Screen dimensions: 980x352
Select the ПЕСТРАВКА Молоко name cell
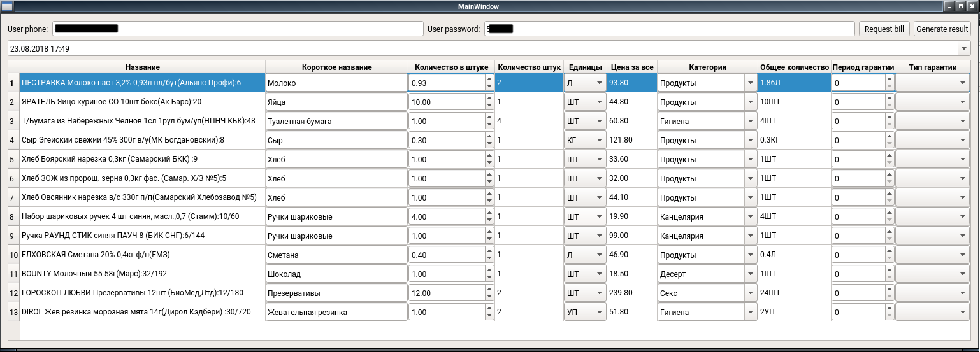[142, 83]
